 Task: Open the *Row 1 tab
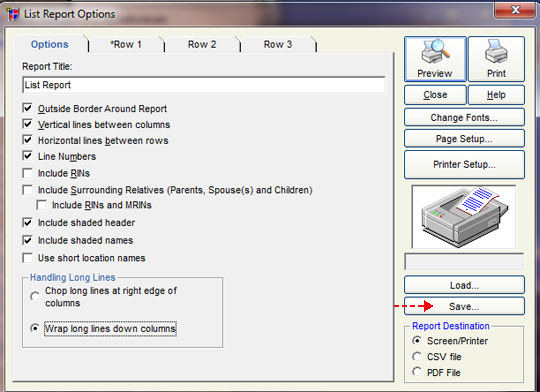[126, 44]
